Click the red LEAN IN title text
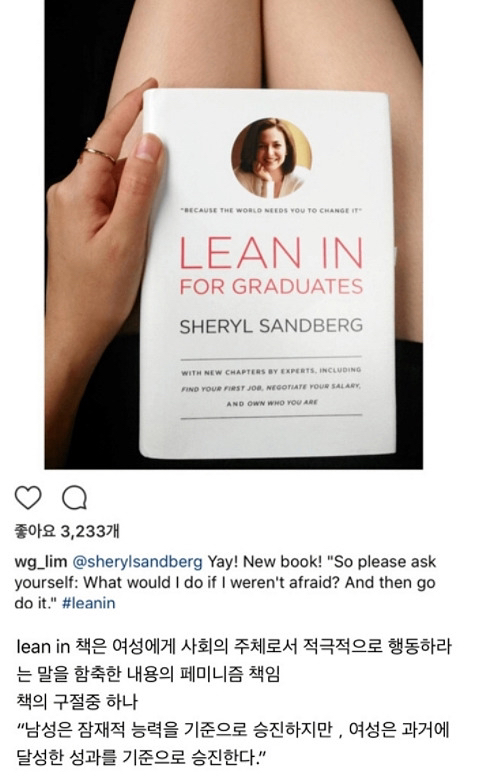 pos(271,252)
